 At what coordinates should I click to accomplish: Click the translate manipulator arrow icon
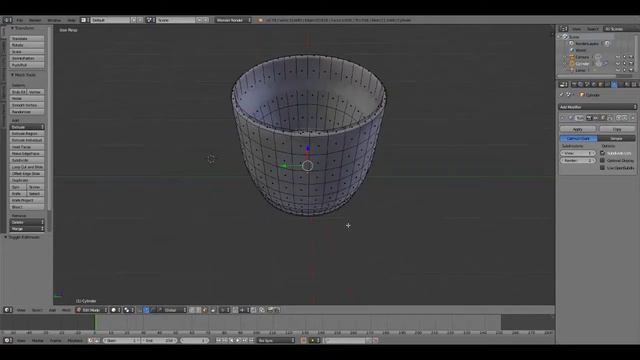[146, 310]
